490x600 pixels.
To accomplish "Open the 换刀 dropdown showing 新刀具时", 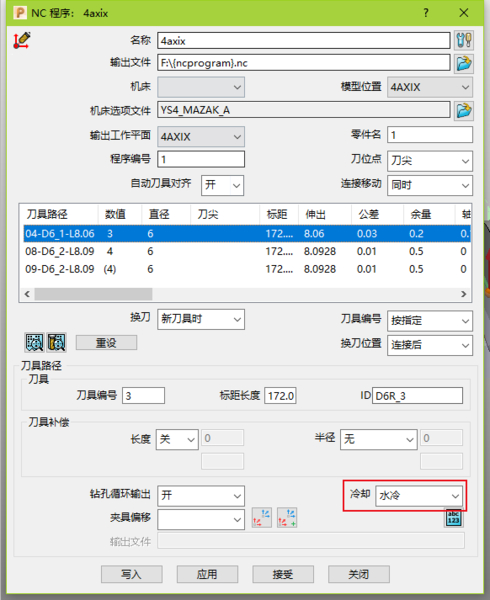I will [x=201, y=319].
